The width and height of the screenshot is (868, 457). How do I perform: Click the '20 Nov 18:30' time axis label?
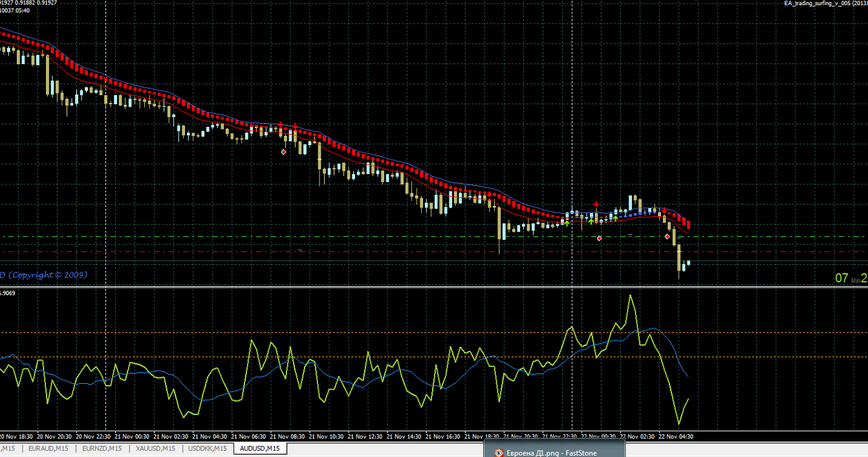[x=17, y=436]
